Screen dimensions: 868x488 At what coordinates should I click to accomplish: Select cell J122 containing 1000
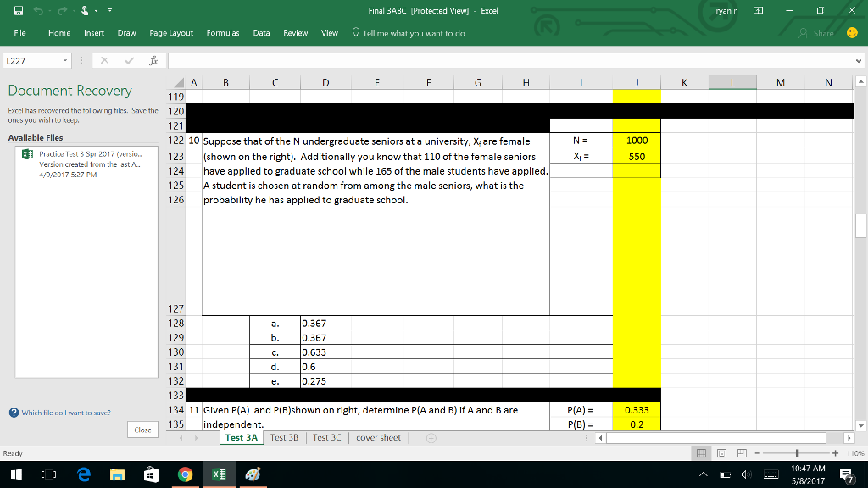point(637,140)
